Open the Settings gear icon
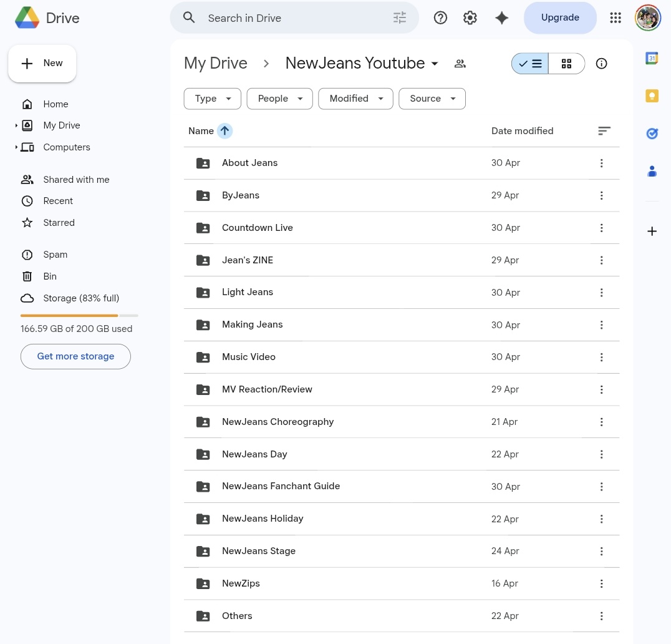Image resolution: width=671 pixels, height=644 pixels. [x=470, y=18]
